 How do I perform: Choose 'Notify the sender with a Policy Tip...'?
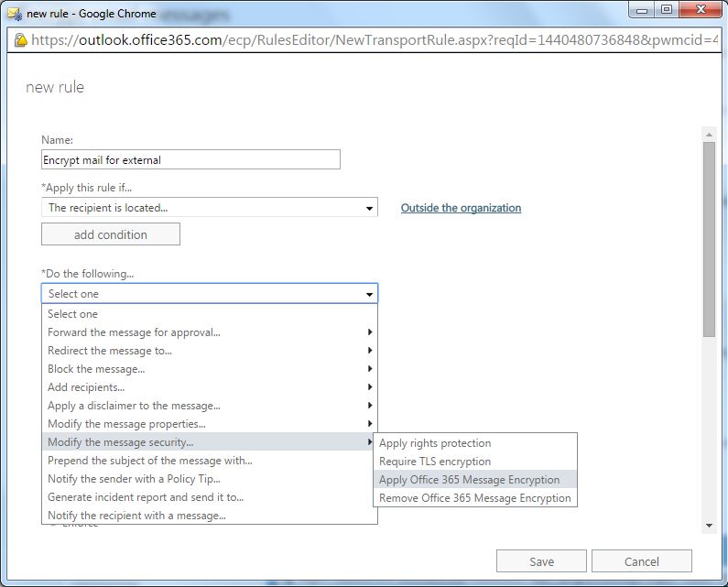(x=210, y=479)
